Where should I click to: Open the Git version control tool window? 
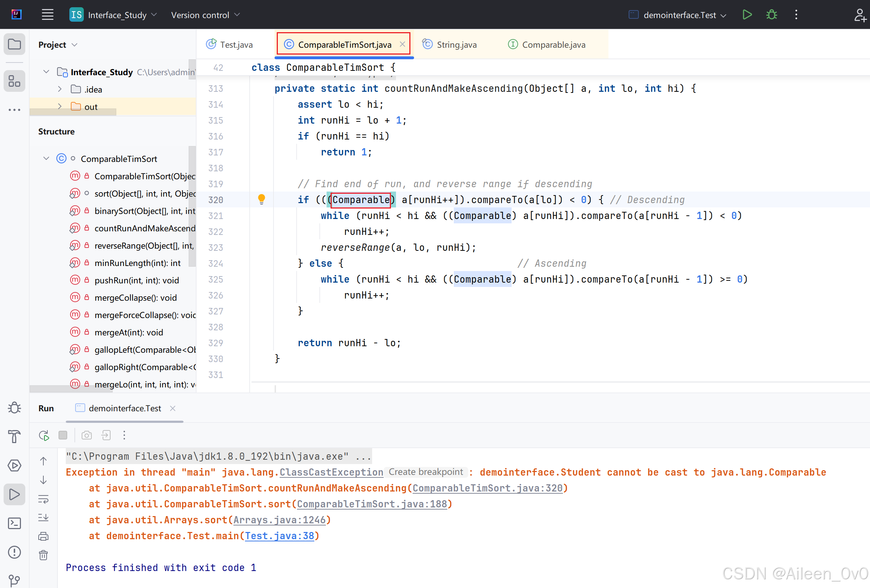[x=14, y=580]
